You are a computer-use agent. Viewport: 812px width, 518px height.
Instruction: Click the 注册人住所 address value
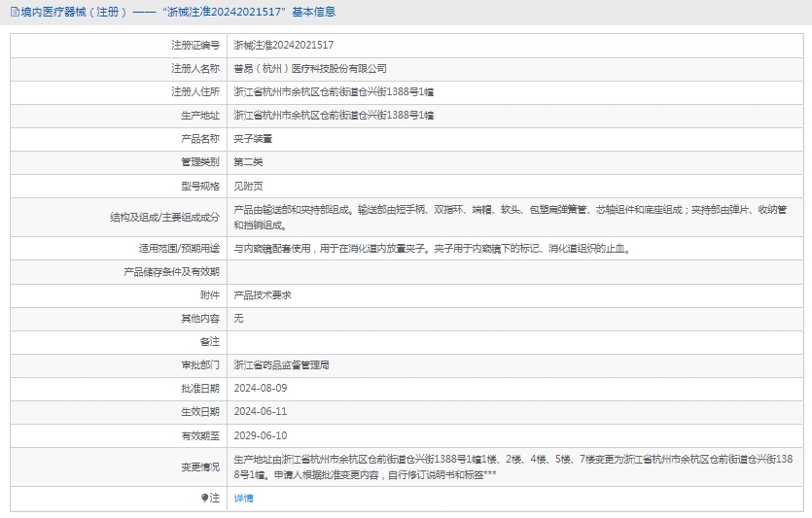(334, 91)
